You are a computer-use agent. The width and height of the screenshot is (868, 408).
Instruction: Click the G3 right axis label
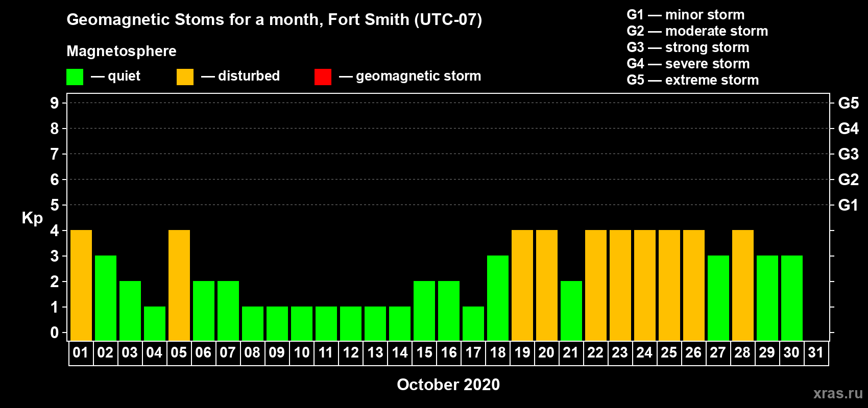click(x=849, y=154)
